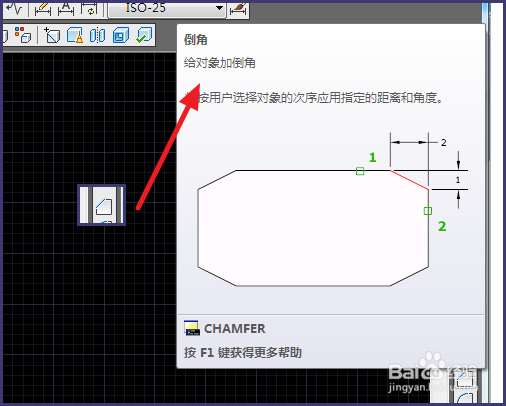Open the ISO-25 dimension style dropdown
This screenshot has height=406, width=506.
point(167,8)
